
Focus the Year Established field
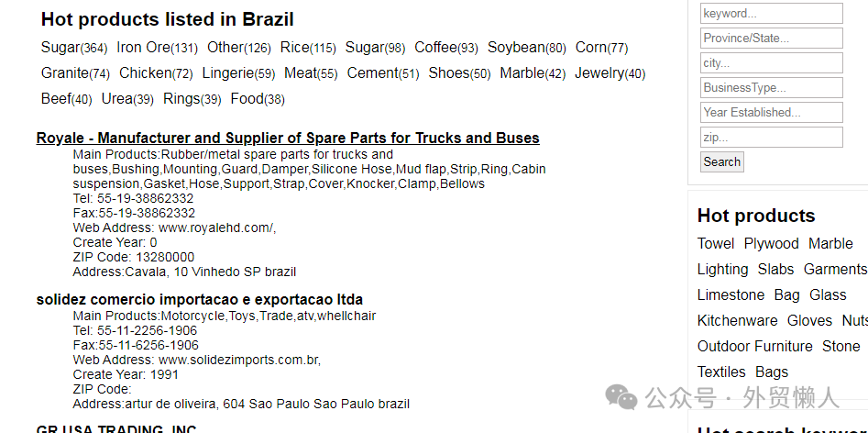771,113
